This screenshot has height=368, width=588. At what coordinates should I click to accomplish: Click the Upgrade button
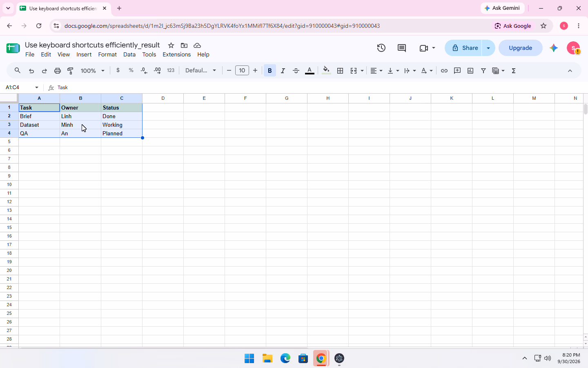[521, 48]
